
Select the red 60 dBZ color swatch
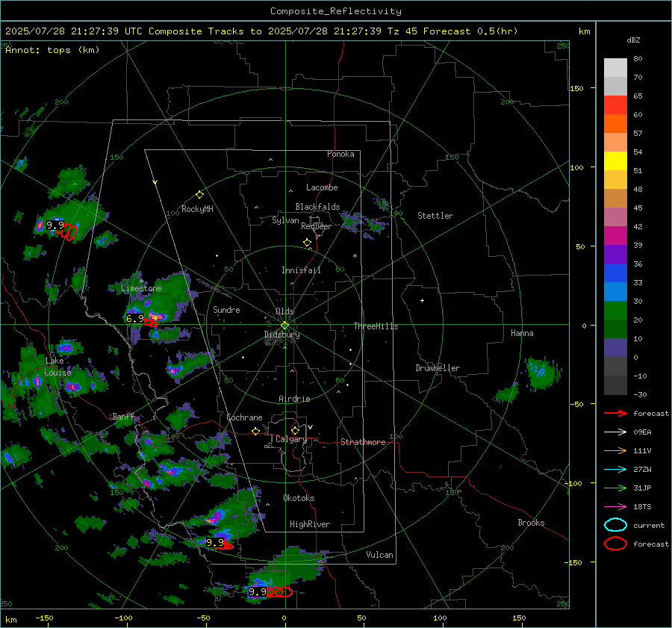615,105
